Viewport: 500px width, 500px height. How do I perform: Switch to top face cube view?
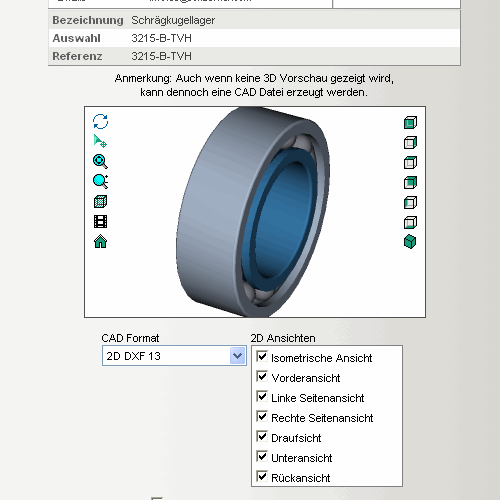410,163
